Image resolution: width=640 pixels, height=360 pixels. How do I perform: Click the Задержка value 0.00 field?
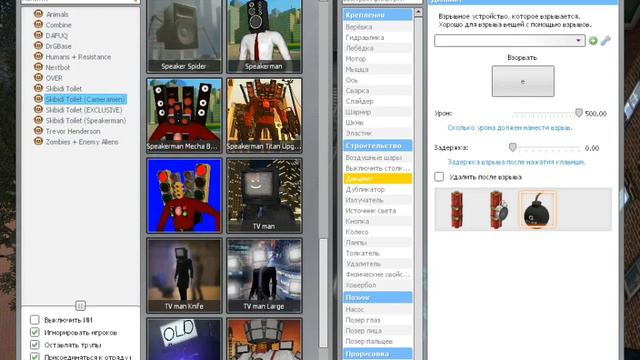pyautogui.click(x=592, y=148)
